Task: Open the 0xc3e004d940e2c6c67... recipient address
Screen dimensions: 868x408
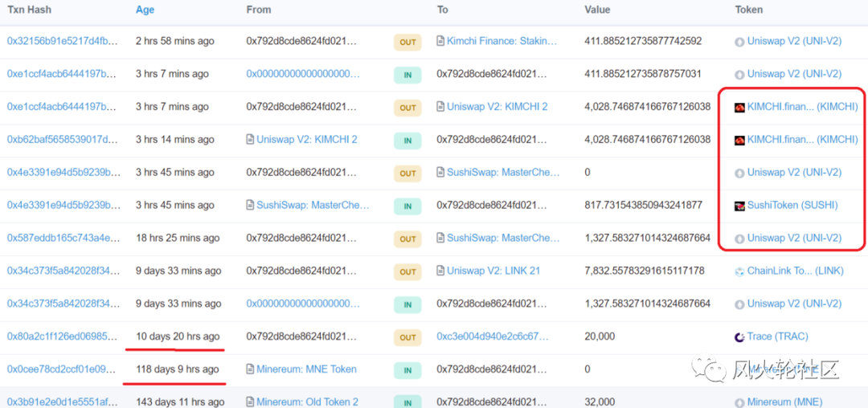Action: point(493,337)
